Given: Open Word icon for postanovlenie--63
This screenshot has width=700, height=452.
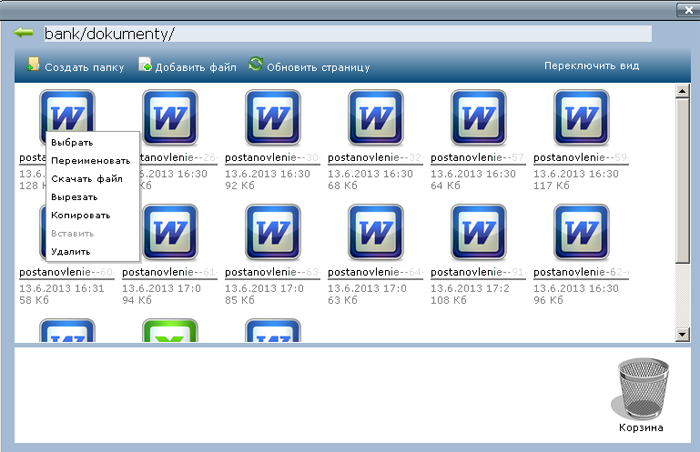Looking at the screenshot, I should click(273, 232).
